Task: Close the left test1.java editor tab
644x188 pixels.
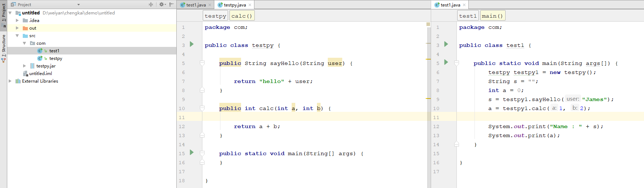Action: coord(210,5)
